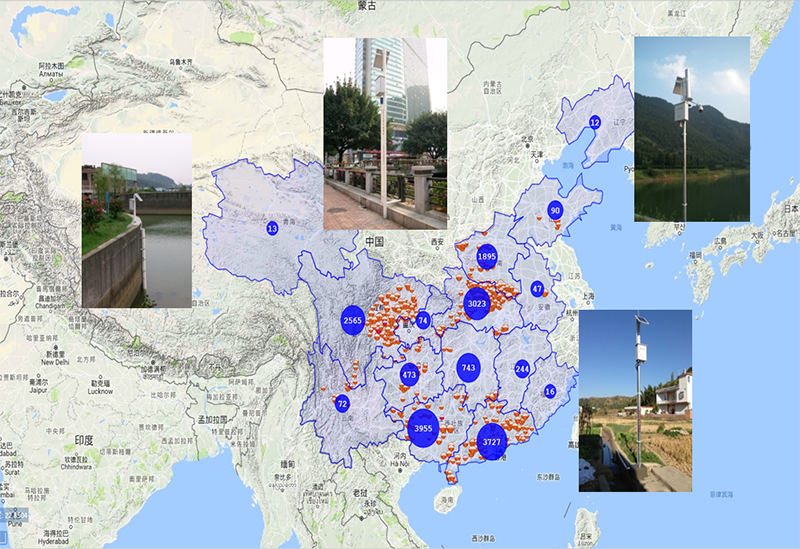Screen dimensions: 800x549
Task: Click the 473 cluster marker
Action: point(409,375)
